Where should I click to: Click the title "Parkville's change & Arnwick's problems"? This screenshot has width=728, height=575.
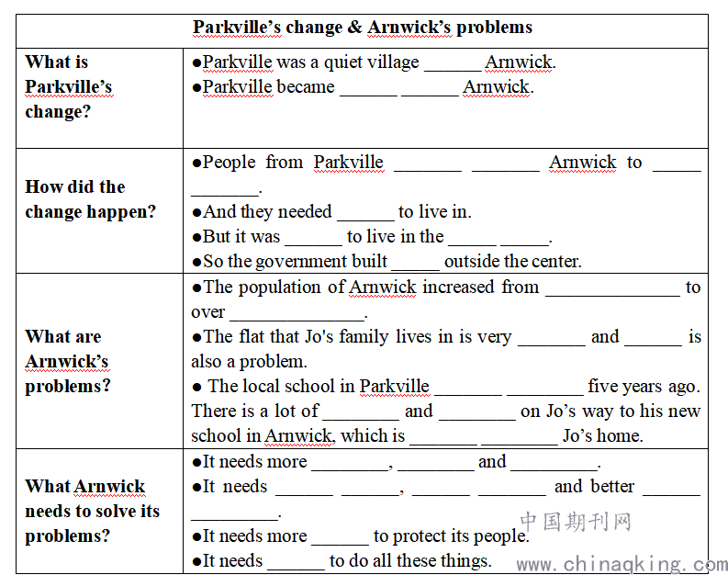(x=362, y=28)
